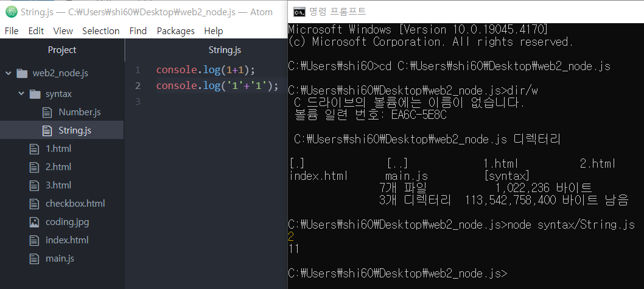This screenshot has height=289, width=644.
Task: Click the last command prompt line
Action: tap(398, 273)
